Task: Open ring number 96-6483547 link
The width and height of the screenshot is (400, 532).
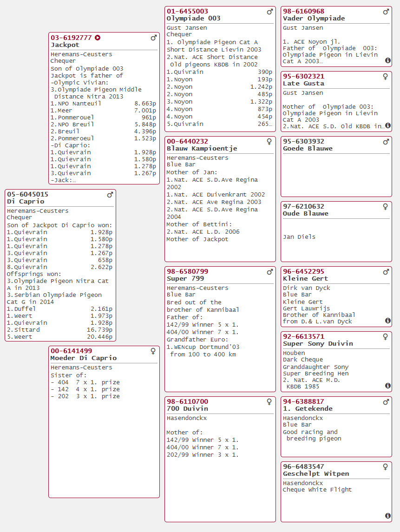Action: pyautogui.click(x=304, y=466)
